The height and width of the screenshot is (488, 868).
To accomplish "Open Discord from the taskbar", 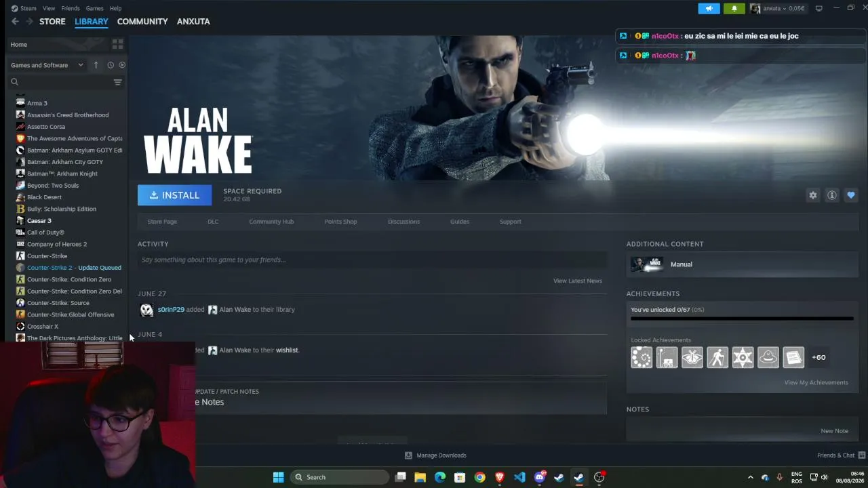I will pos(540,477).
